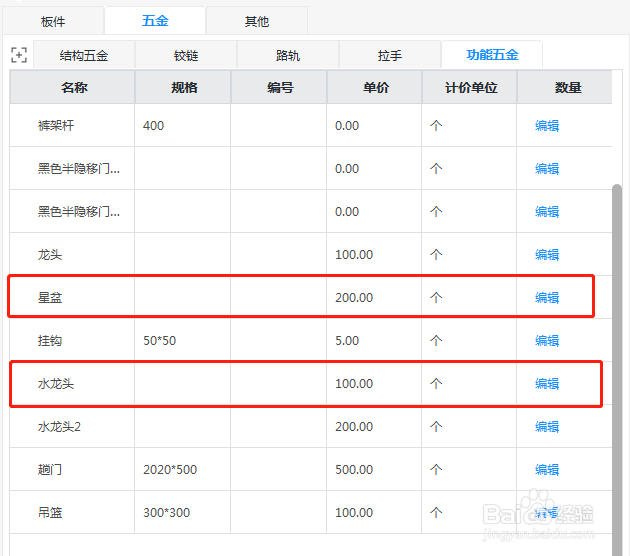Image resolution: width=630 pixels, height=556 pixels.
Task: Click 编辑 link in the 水龙头2 row
Action: tap(547, 427)
